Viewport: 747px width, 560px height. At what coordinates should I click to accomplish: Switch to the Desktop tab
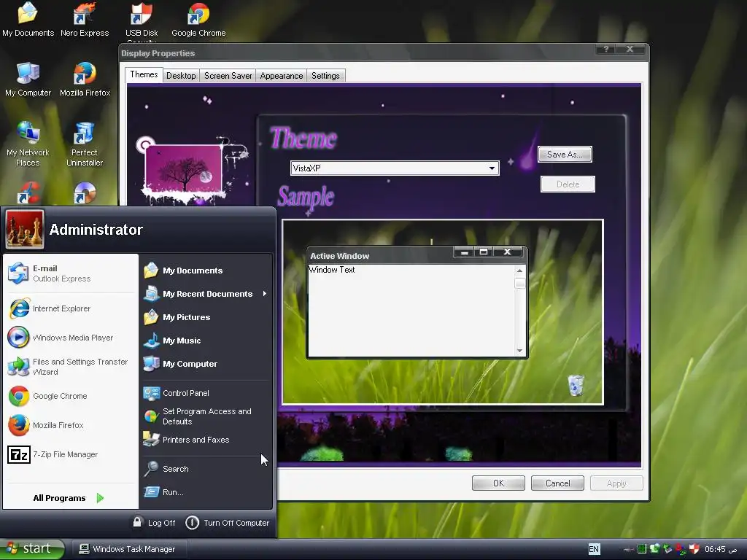pos(181,76)
